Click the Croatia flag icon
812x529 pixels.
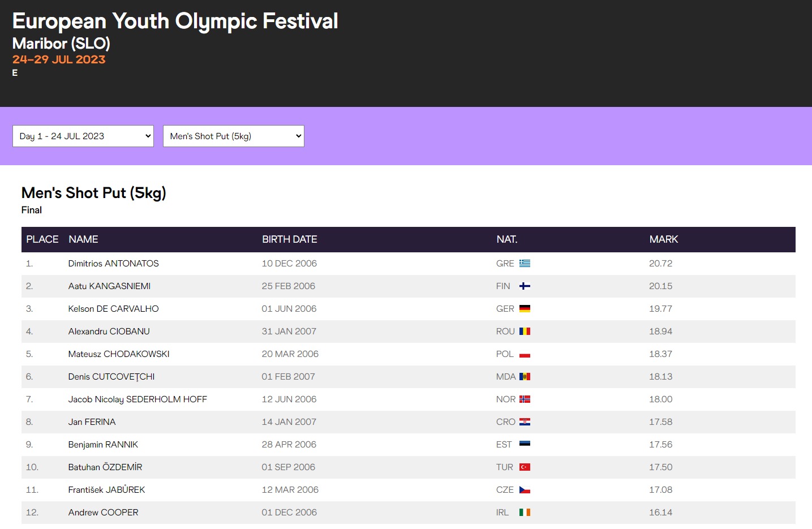[525, 422]
